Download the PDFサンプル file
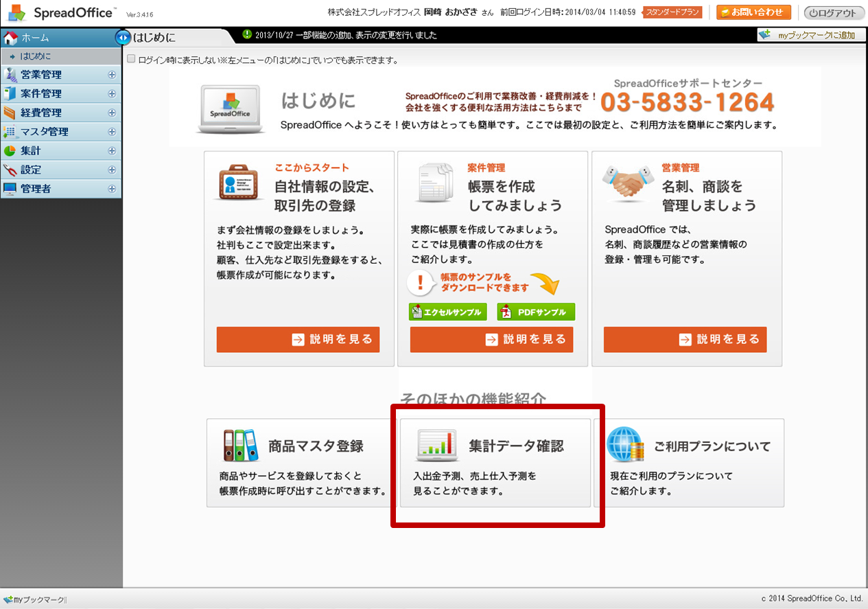 536,312
